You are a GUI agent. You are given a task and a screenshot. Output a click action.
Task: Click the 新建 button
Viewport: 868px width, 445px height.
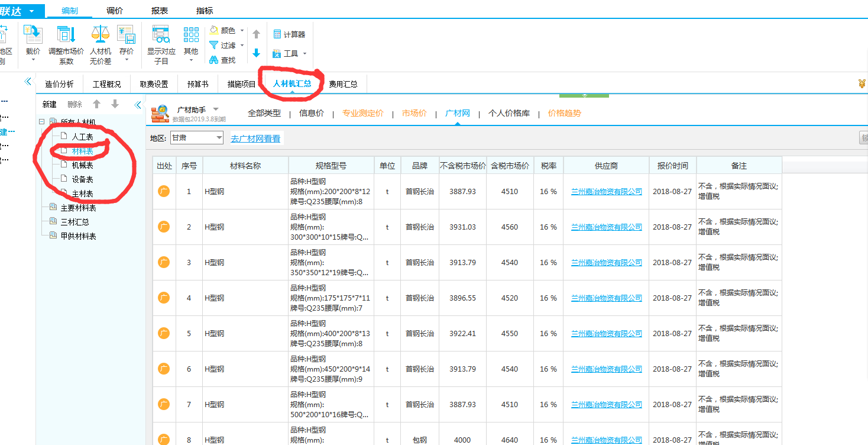[x=50, y=104]
